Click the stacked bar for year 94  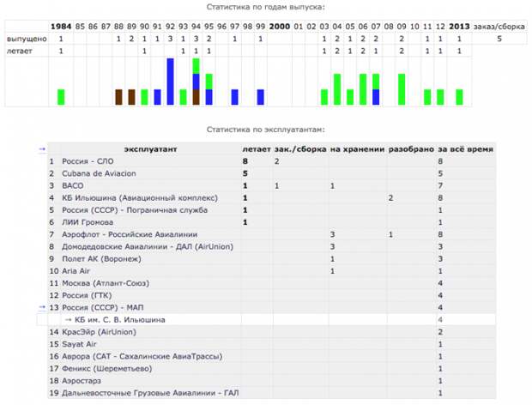196,82
